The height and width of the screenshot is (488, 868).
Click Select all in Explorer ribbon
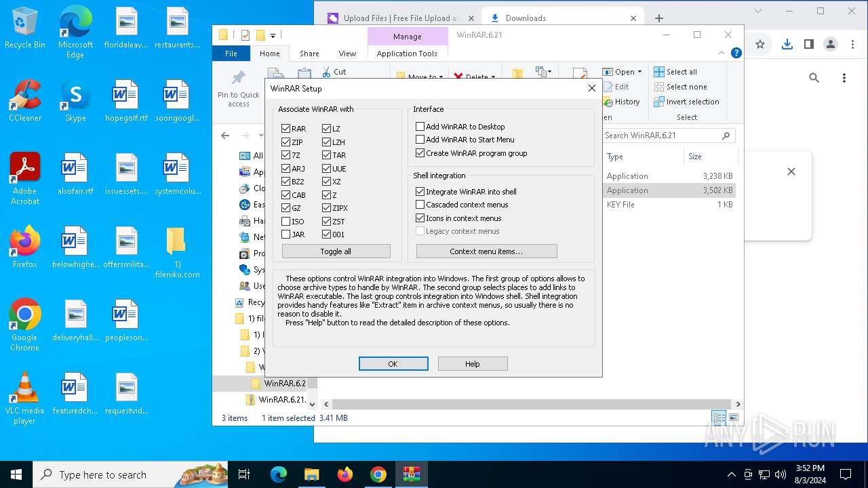[675, 72]
